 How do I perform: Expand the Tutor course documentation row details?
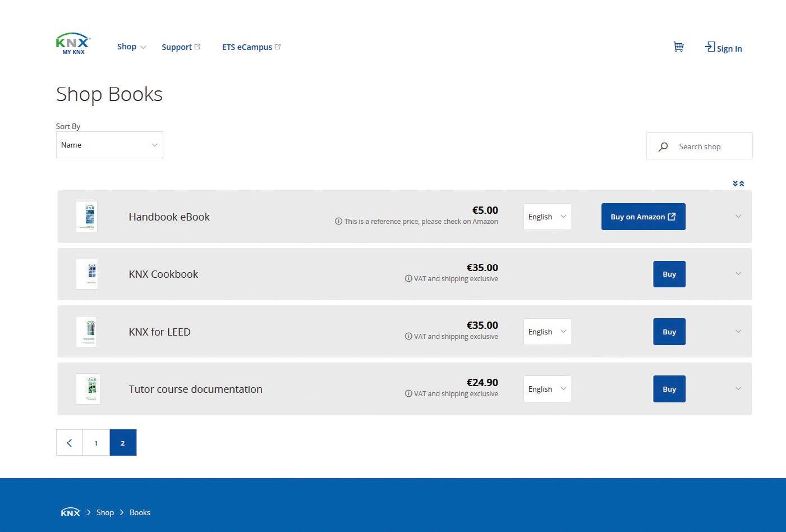pos(738,389)
